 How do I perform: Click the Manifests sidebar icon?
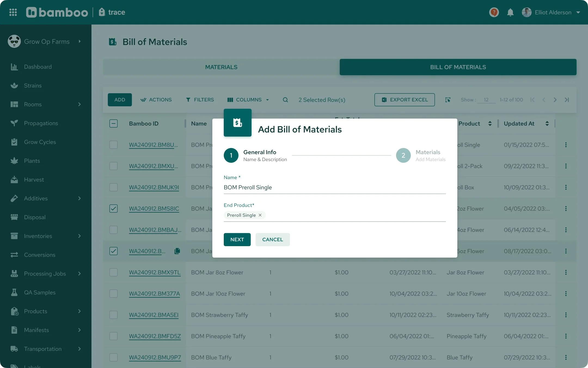(14, 330)
